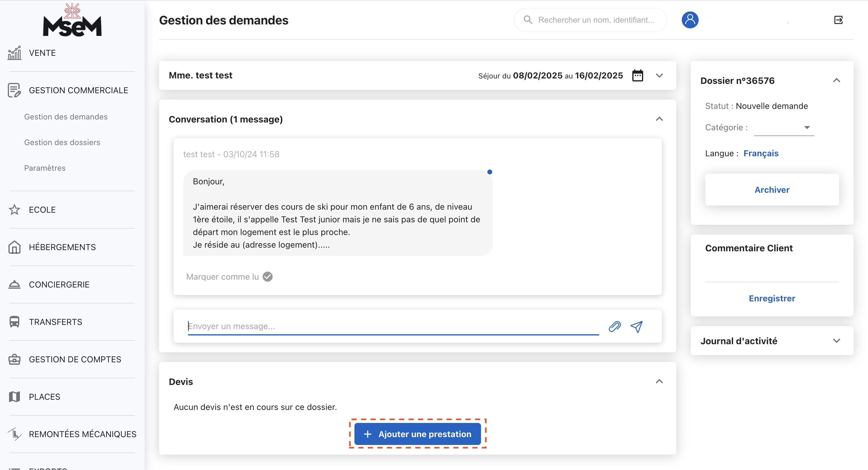
Task: Expand the Mme. test test header
Action: pyautogui.click(x=659, y=75)
